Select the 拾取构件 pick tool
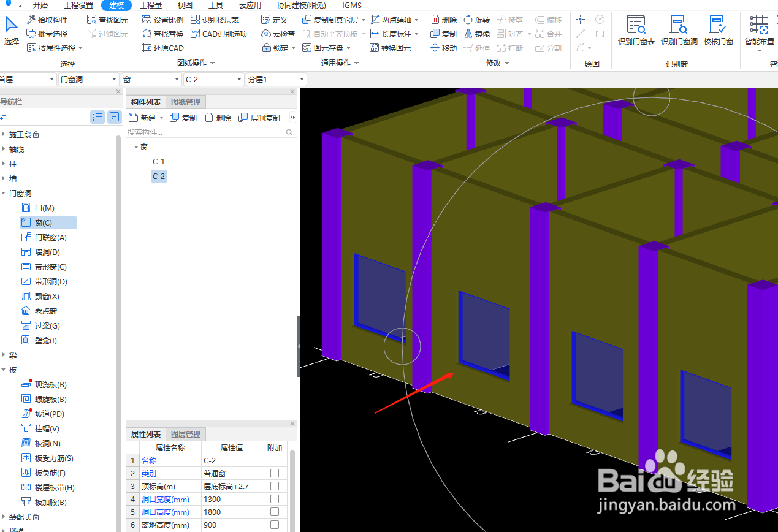Image resolution: width=778 pixels, height=532 pixels. [x=47, y=20]
